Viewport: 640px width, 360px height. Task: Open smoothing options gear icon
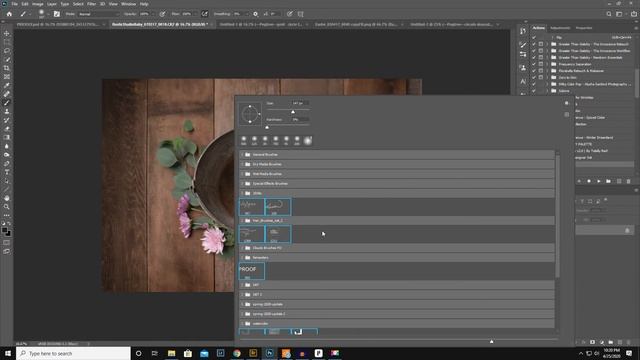256,14
